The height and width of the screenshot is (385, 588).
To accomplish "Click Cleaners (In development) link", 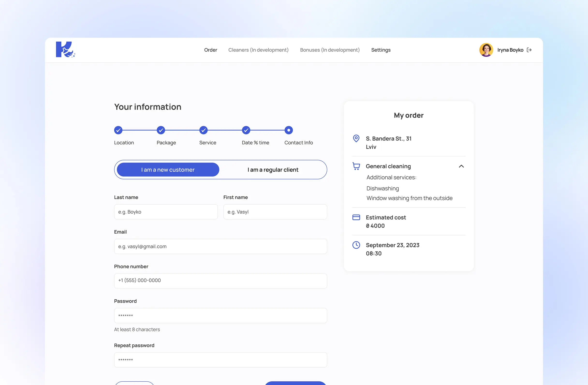I will (x=258, y=50).
